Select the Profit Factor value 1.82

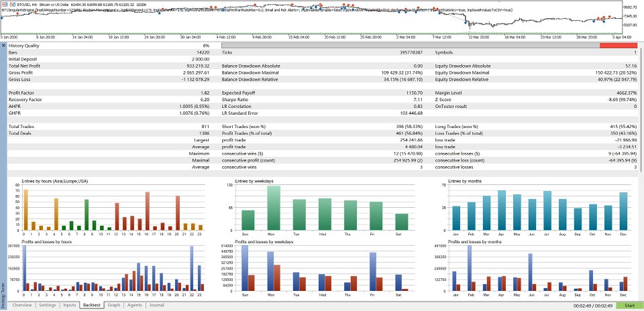206,92
